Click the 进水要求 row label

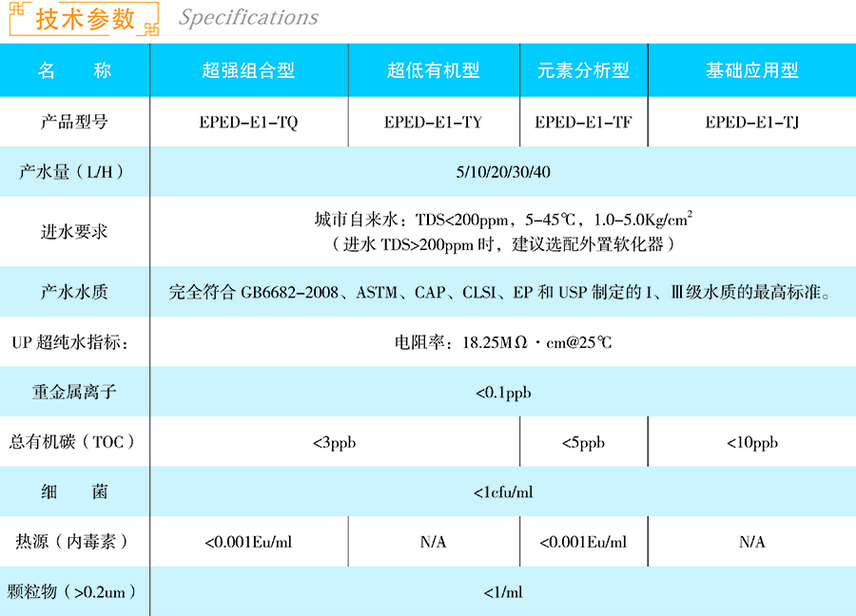tap(74, 231)
